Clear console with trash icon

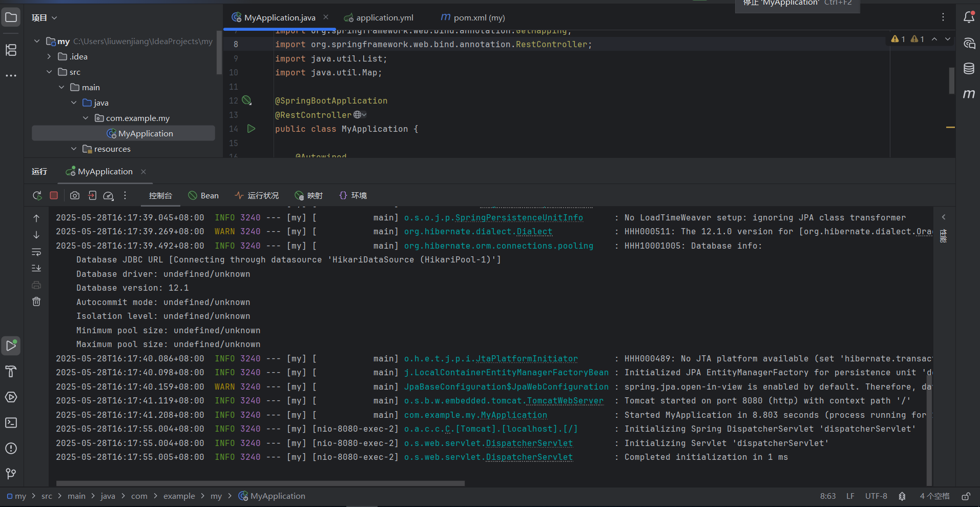(x=36, y=301)
